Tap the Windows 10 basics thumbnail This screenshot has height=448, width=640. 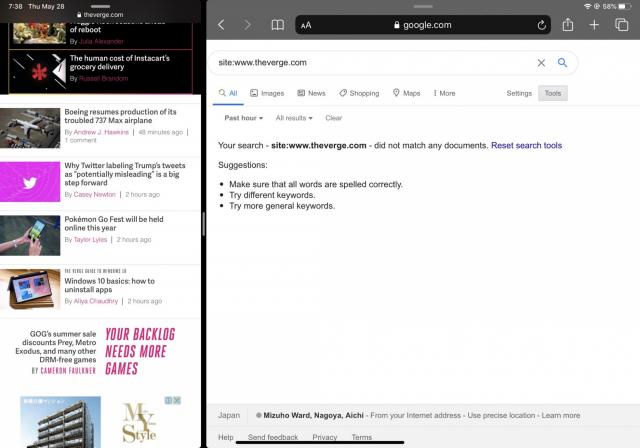[x=30, y=289]
